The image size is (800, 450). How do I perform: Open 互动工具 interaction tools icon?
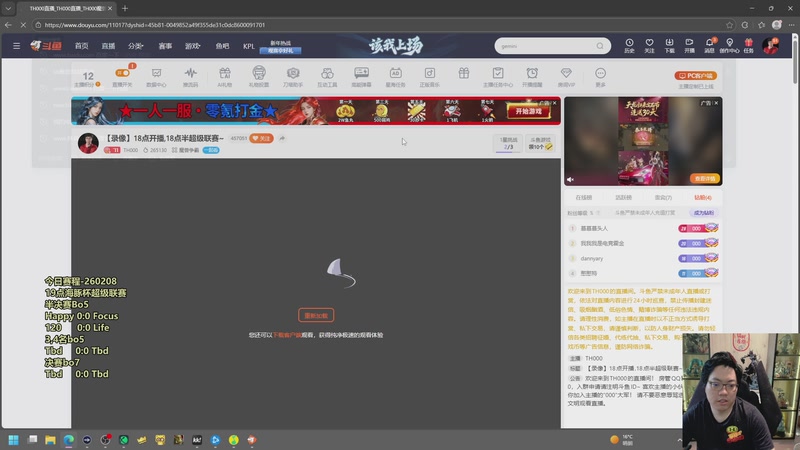coord(327,77)
